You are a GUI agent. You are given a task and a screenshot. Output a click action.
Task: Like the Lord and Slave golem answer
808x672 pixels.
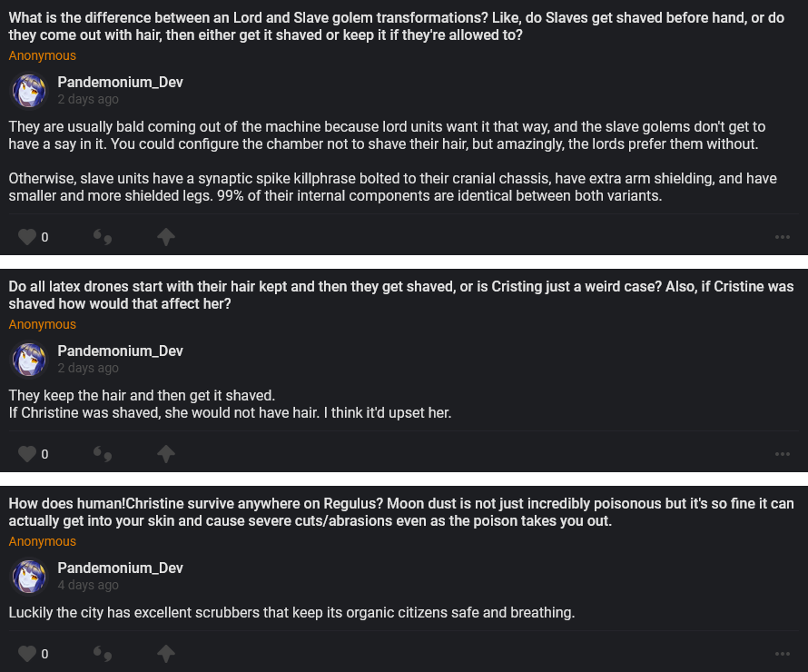pyautogui.click(x=27, y=237)
